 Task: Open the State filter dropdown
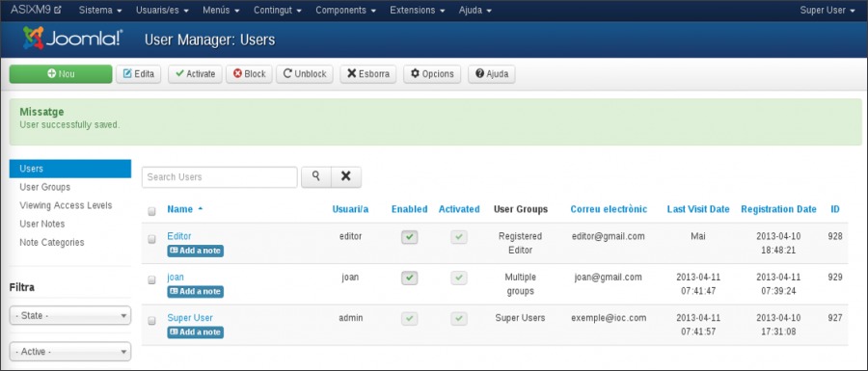click(70, 316)
